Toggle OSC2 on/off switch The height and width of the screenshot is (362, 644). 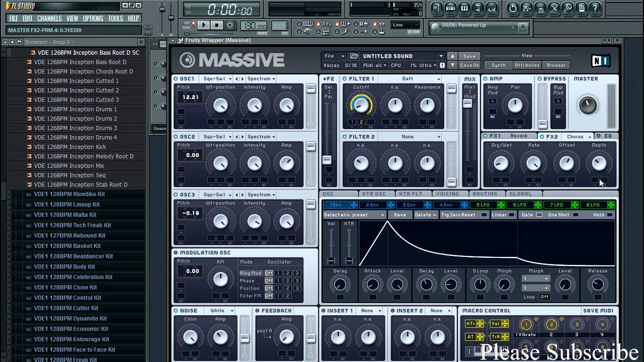176,137
